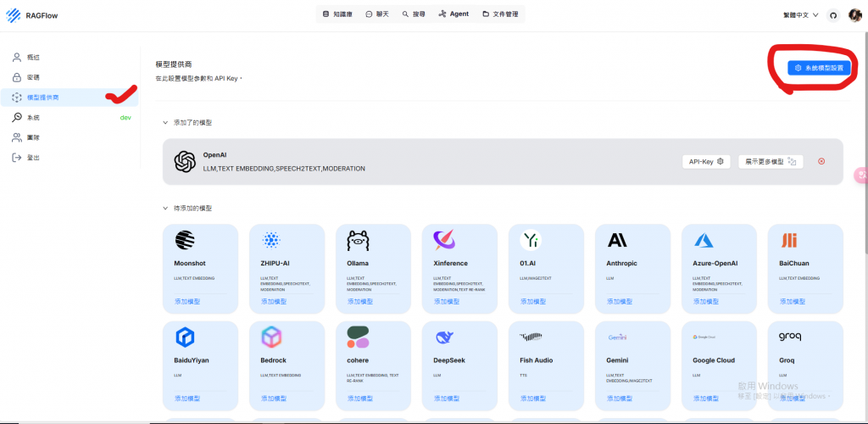Click the Google Cloud logo icon
Image resolution: width=868 pixels, height=424 pixels.
(x=704, y=337)
